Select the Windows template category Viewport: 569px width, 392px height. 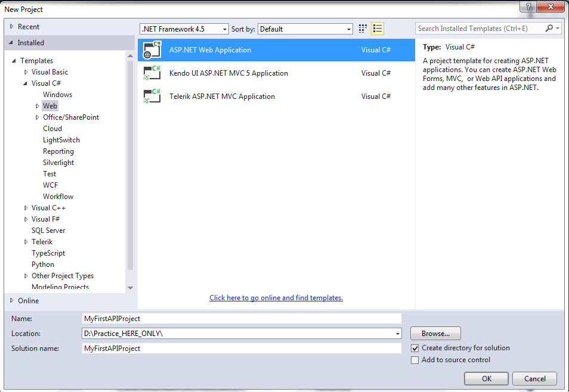coord(57,95)
